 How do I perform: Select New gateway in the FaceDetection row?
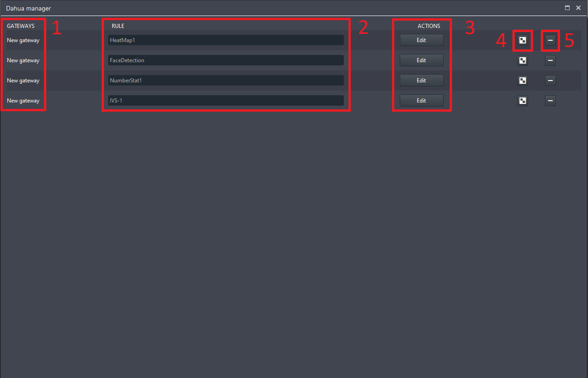pos(23,60)
